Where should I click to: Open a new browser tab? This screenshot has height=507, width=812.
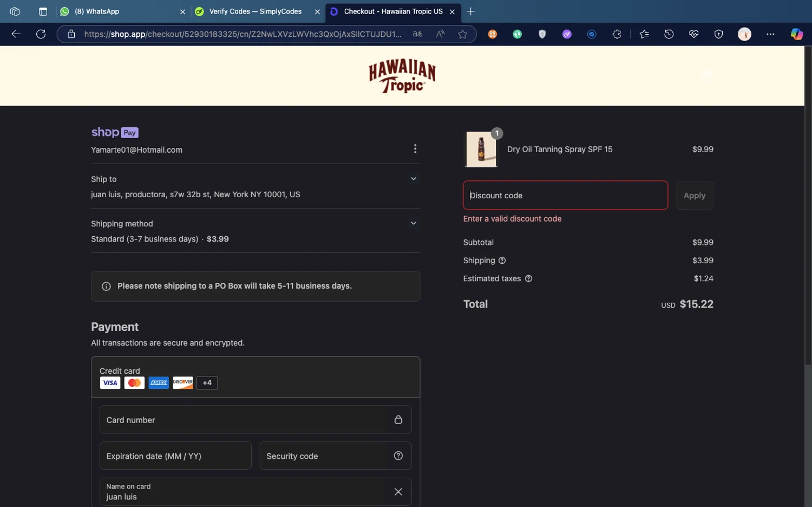coord(471,11)
